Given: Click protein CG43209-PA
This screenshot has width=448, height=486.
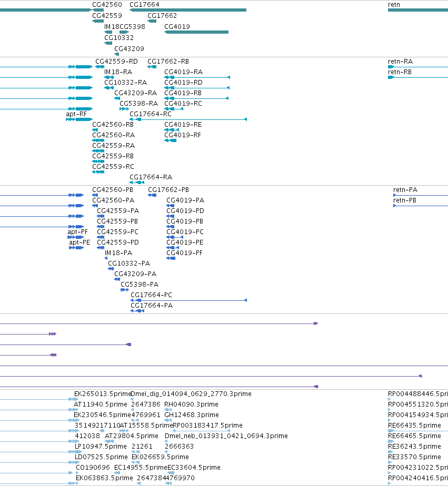Looking at the screenshot, I should click(135, 274).
